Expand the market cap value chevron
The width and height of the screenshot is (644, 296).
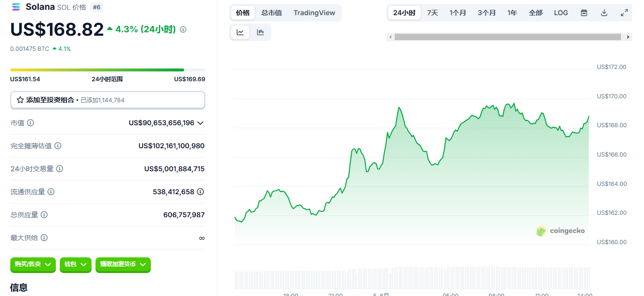coord(200,123)
